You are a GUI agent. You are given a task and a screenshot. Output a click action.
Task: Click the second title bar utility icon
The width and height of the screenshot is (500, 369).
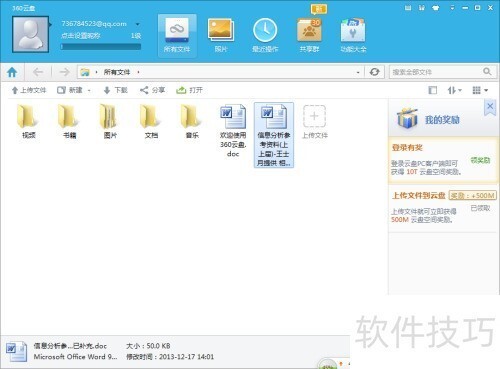click(422, 8)
